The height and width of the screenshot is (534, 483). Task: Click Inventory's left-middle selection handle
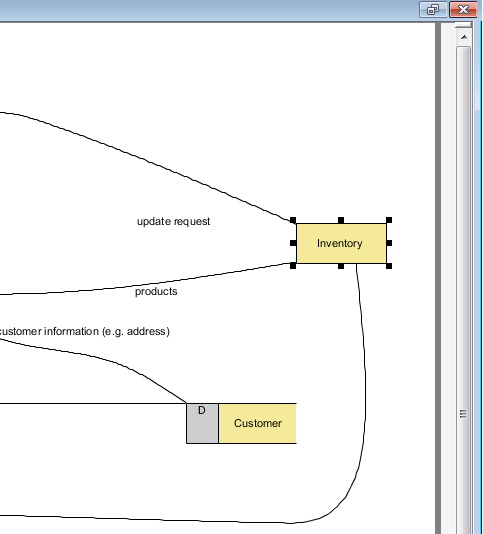coord(293,243)
